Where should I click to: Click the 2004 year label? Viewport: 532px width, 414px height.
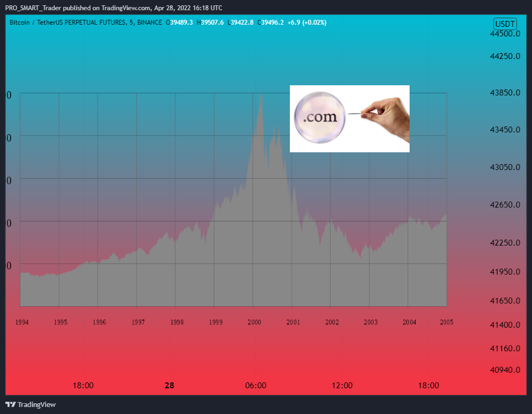coord(409,322)
